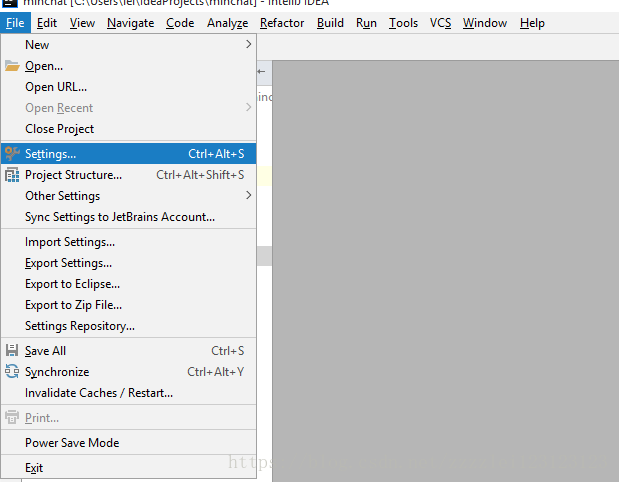Screen dimensions: 619x482
Task: Click the floppy disk Save All icon
Action: click(12, 351)
